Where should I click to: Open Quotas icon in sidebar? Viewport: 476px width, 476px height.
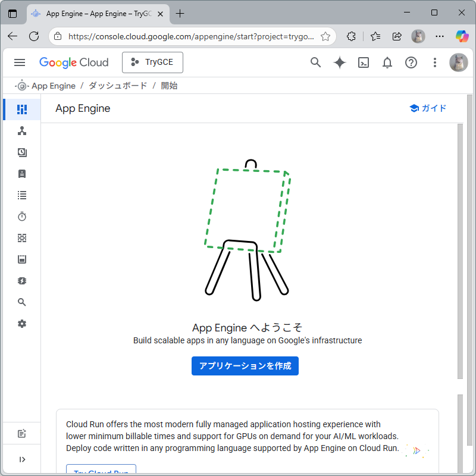(22, 259)
